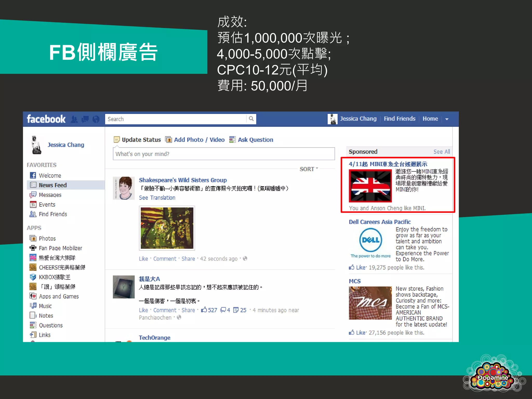532x399 pixels.
Task: Open Jessica Chang name link in sidebar
Action: [x=66, y=145]
